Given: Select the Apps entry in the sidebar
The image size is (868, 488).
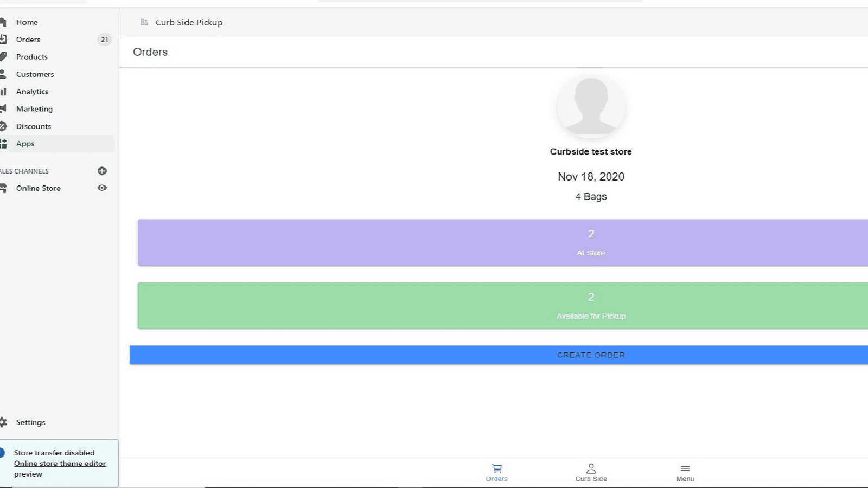Looking at the screenshot, I should point(25,143).
